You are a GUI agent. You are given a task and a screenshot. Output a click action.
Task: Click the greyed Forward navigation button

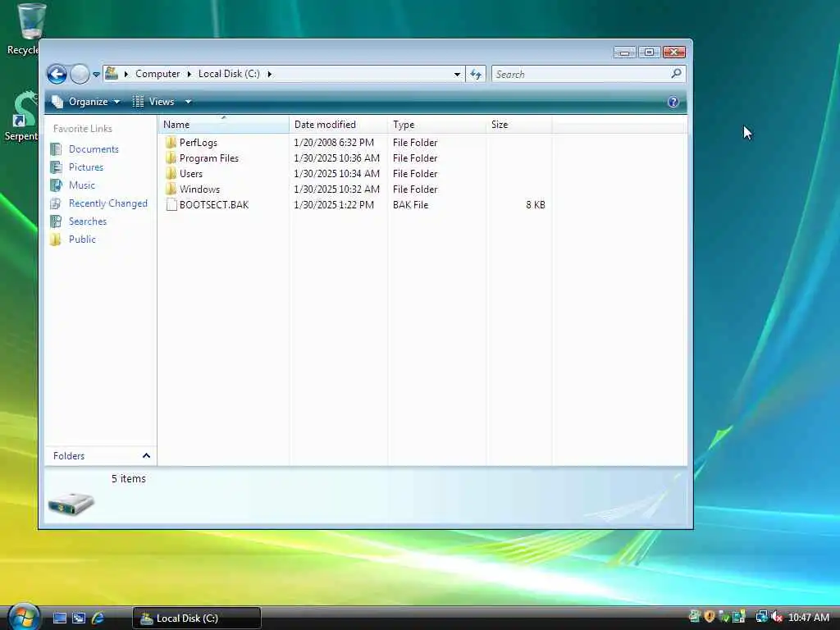(80, 74)
